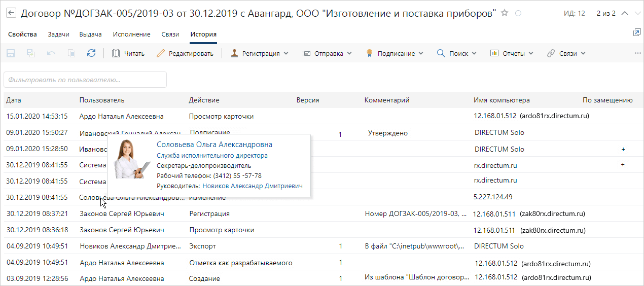Open the Задачи tab

[x=58, y=34]
